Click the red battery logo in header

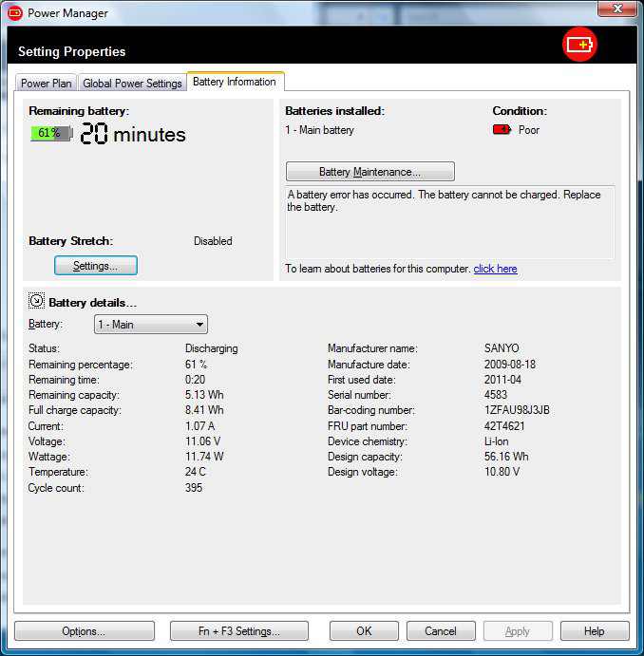click(x=579, y=45)
